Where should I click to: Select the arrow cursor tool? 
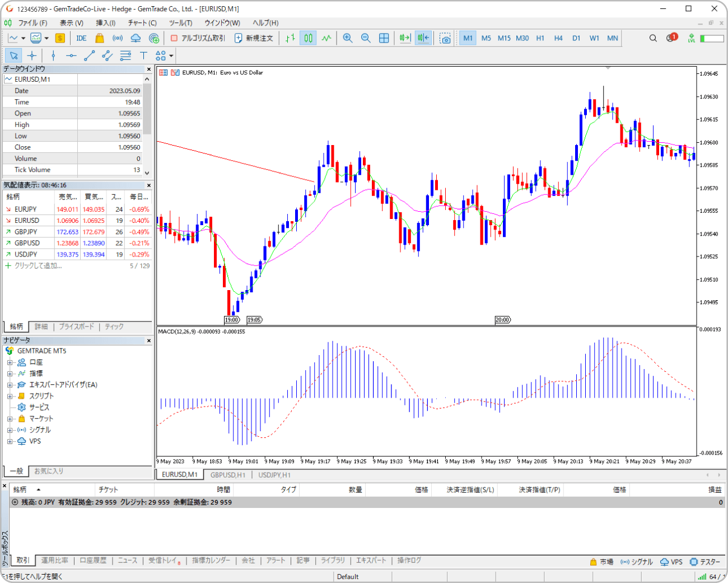click(x=14, y=55)
